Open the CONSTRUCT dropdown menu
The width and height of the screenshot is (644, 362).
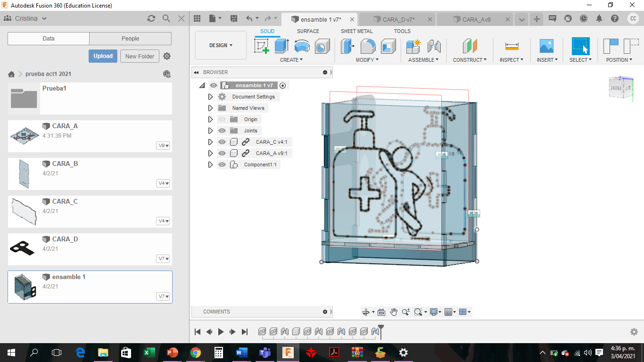470,60
